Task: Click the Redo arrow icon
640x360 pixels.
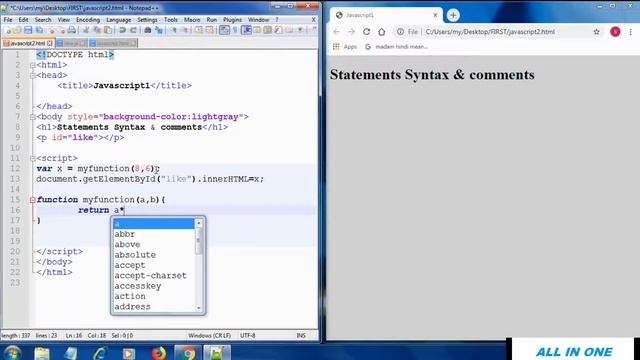Action: [133, 30]
